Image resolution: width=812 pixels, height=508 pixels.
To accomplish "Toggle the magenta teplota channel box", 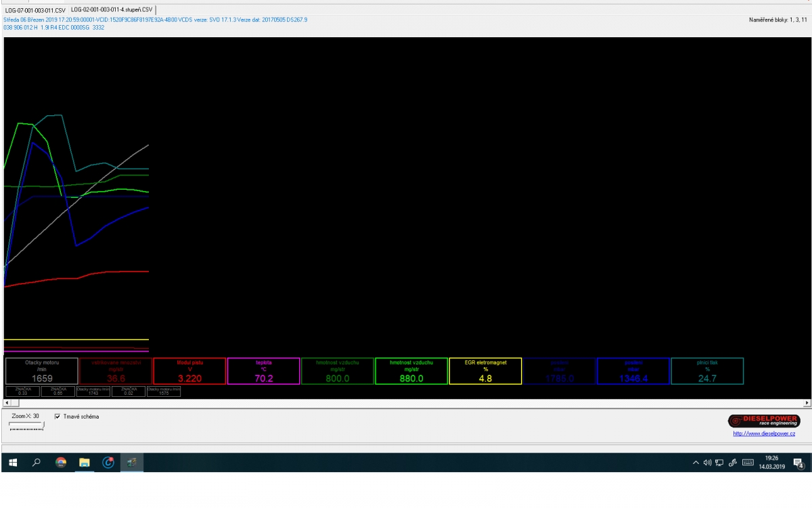I will (x=264, y=371).
